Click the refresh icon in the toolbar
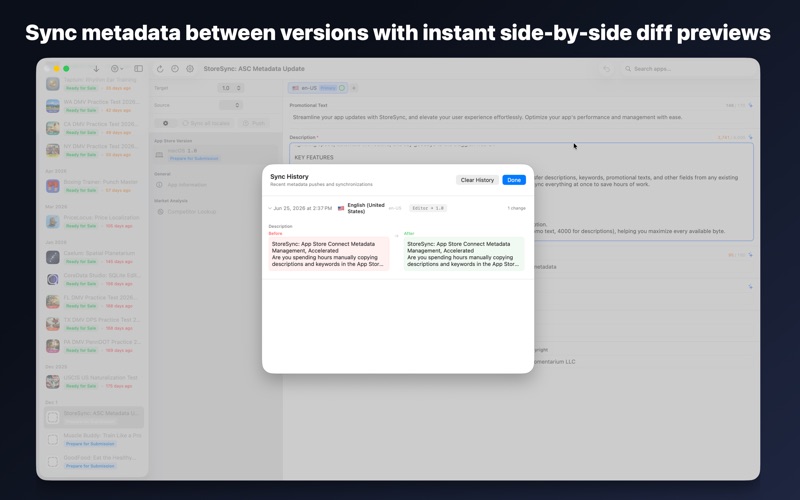The height and width of the screenshot is (500, 800). 160,68
